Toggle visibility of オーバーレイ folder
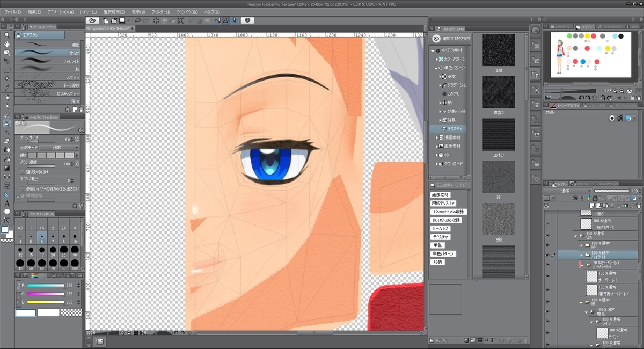The height and width of the screenshot is (349, 644). coord(547,265)
